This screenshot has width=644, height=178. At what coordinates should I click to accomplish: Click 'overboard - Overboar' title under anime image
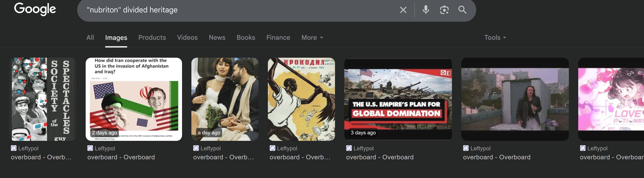(x=612, y=157)
